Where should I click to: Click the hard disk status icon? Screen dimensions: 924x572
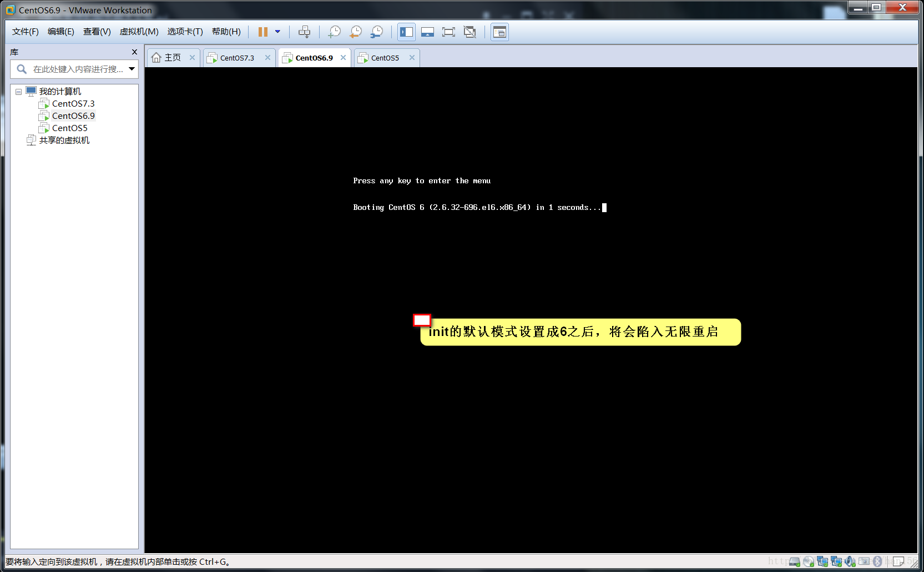795,561
